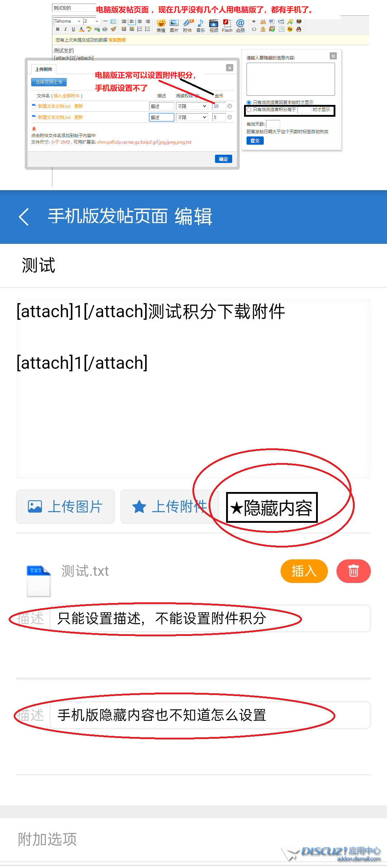Click the 恢复数据 restore link
387x868 pixels.
(117, 40)
